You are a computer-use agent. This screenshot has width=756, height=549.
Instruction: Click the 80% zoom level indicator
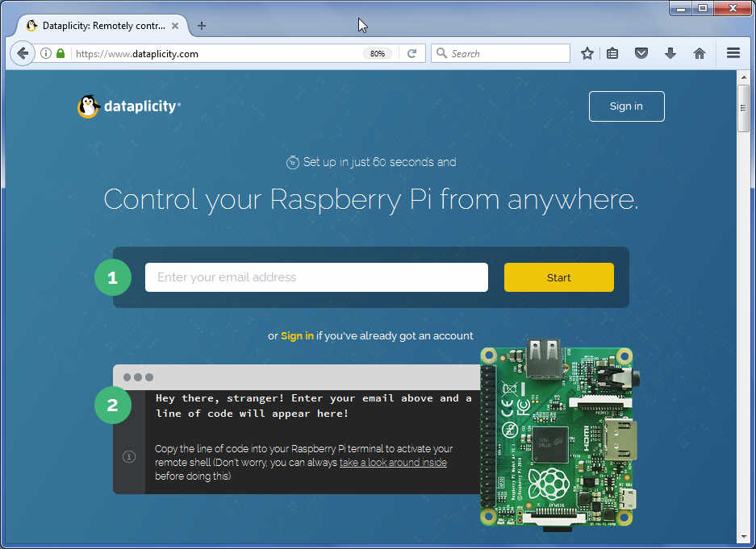click(377, 54)
